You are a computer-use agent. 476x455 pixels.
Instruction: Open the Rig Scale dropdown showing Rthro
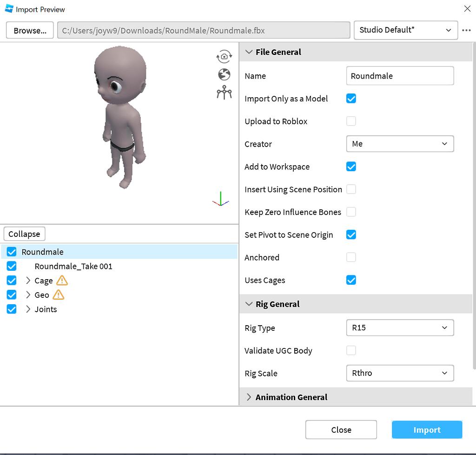pyautogui.click(x=400, y=373)
